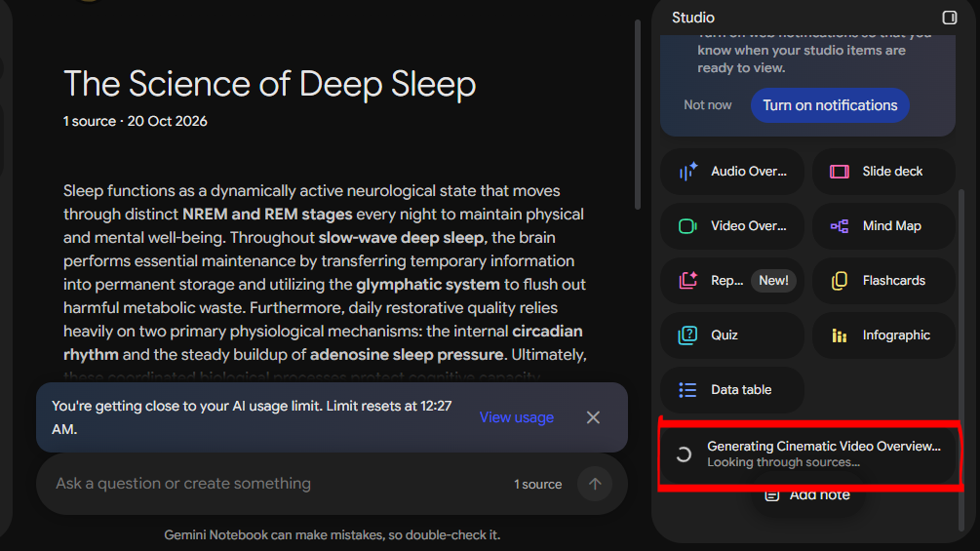
Task: Click the New! badge on Reports
Action: (773, 281)
